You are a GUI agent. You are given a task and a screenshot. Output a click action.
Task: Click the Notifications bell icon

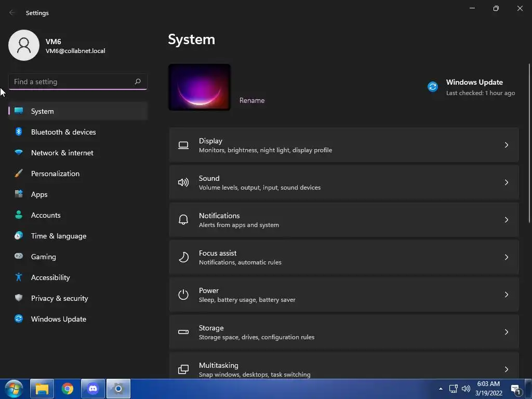(183, 220)
